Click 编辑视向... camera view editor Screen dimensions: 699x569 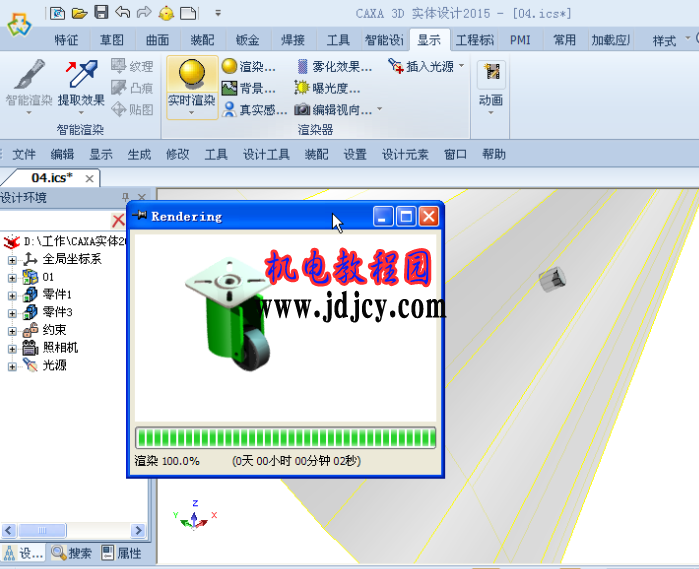(x=333, y=109)
